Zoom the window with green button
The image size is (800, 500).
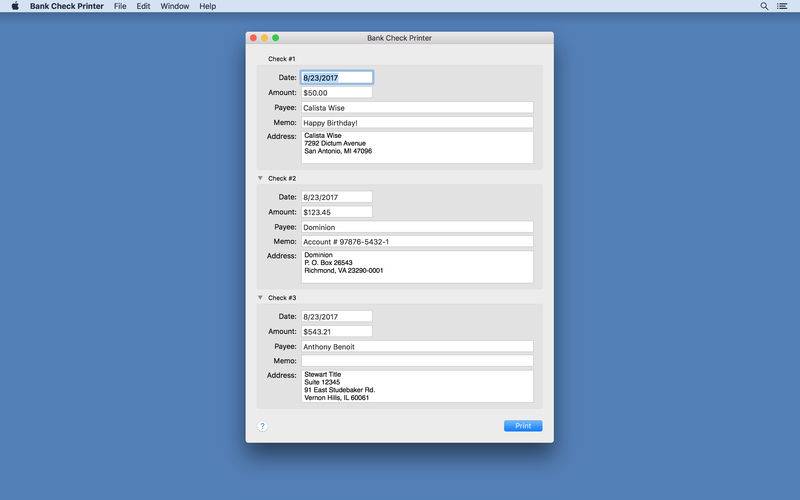point(276,38)
